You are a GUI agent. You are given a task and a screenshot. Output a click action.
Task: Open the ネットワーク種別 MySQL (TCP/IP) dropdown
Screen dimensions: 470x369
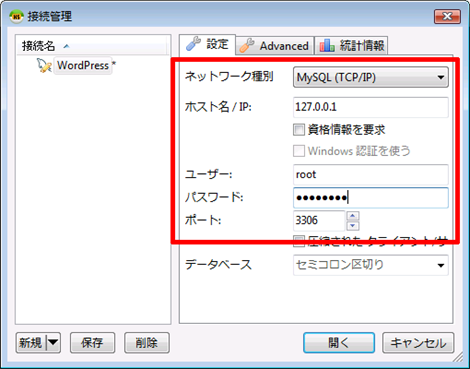click(371, 77)
